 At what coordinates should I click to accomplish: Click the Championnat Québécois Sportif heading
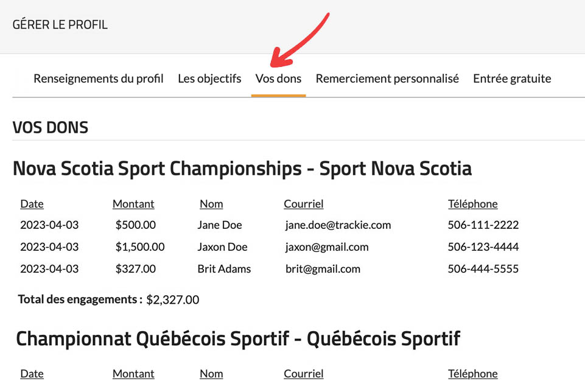click(238, 338)
